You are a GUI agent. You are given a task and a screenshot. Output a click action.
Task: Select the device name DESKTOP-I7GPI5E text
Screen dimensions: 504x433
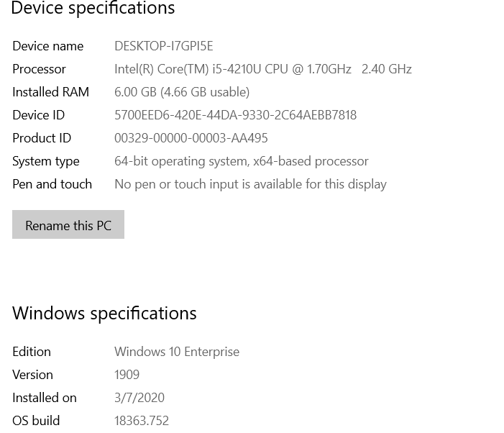click(x=164, y=46)
